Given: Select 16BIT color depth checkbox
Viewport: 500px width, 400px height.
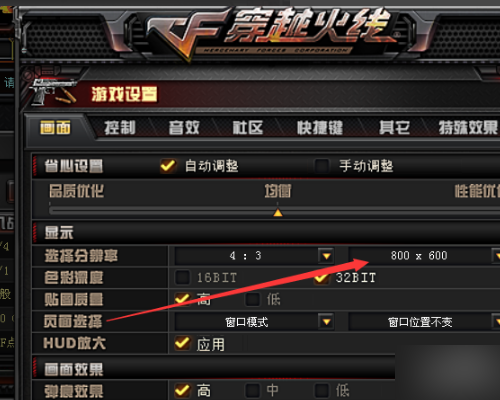Looking at the screenshot, I should (183, 277).
